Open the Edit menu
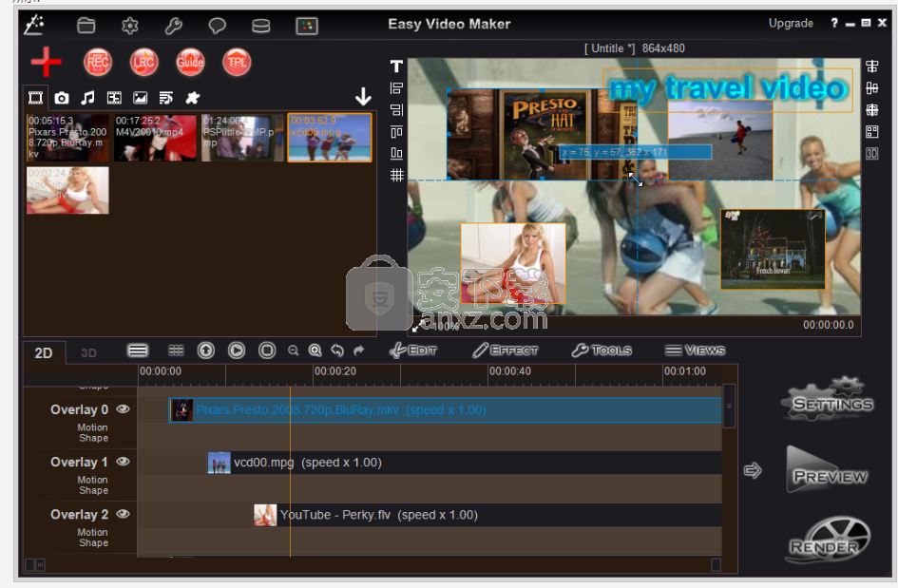Screen dimensions: 898x588 tap(413, 351)
